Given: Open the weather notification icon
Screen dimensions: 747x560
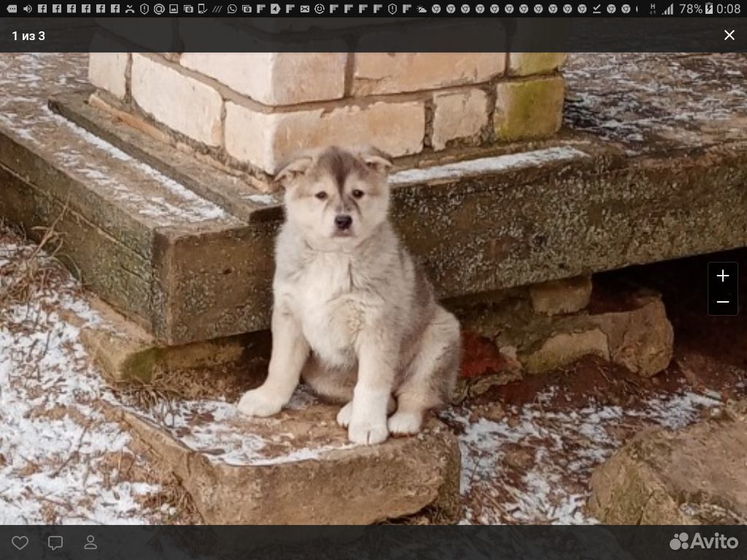Looking at the screenshot, I should coord(421,9).
